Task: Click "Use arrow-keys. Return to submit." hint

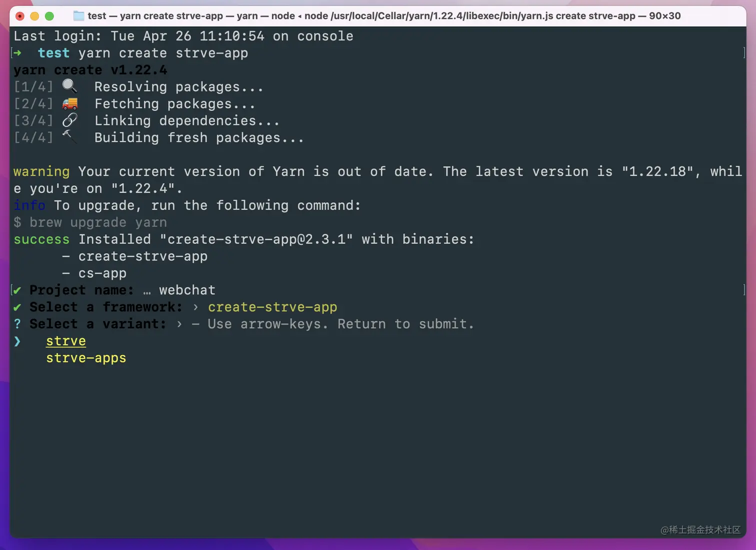Action: 340,324
